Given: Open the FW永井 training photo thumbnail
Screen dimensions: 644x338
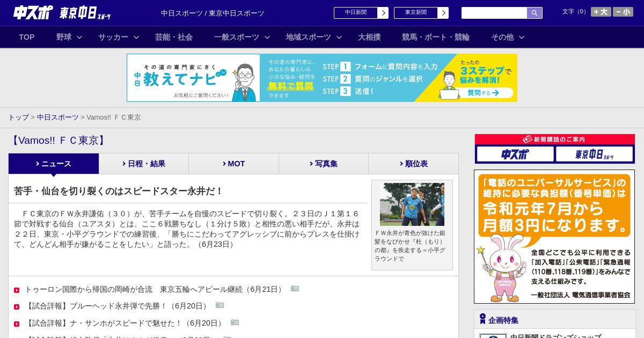Looking at the screenshot, I should pos(412,204).
